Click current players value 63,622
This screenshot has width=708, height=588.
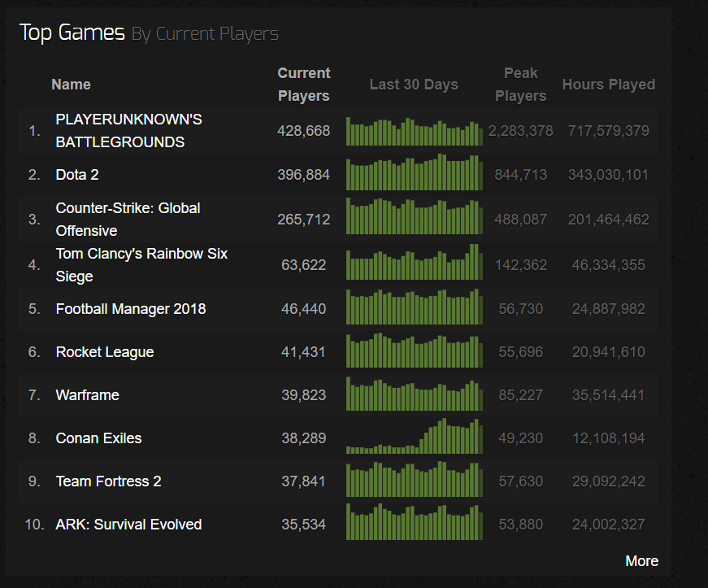pos(304,265)
